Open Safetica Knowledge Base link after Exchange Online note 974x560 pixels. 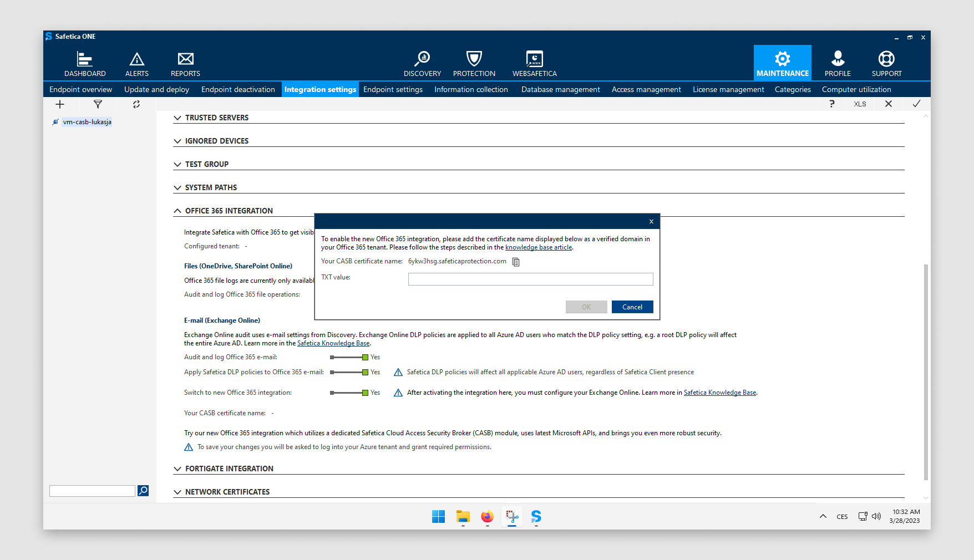pos(720,393)
